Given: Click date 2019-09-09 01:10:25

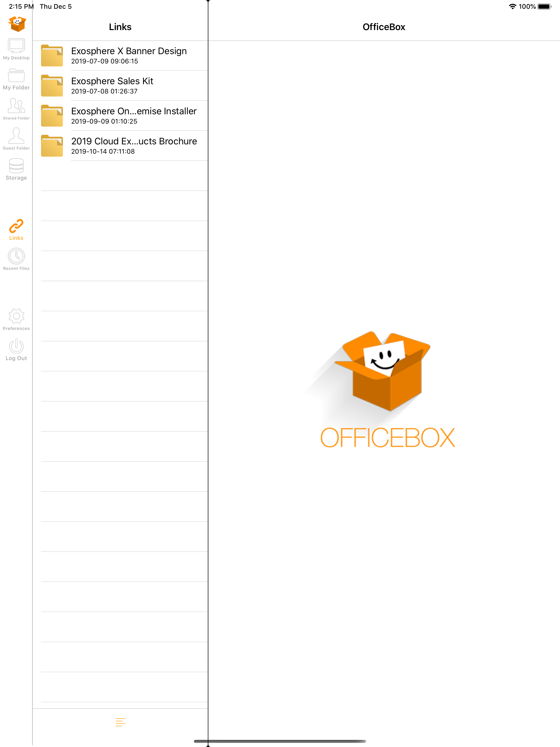Looking at the screenshot, I should 104,121.
